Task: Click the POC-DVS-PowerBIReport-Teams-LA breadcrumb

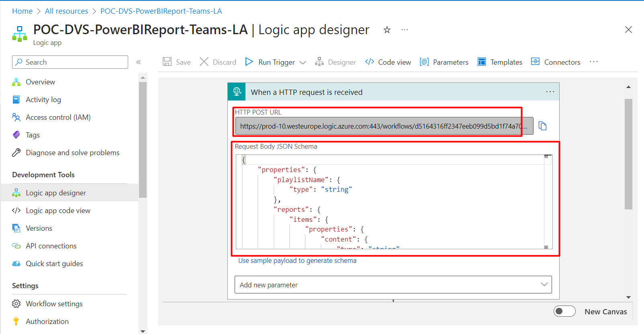Action: (161, 11)
